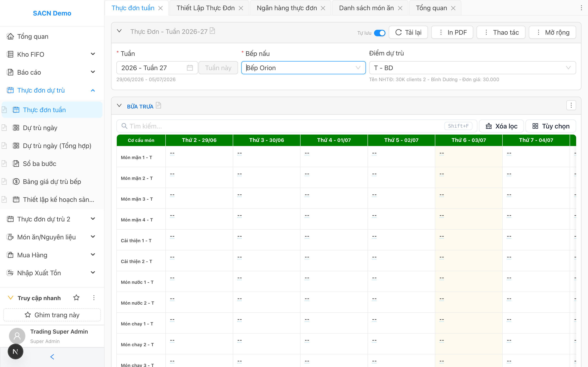
Task: Collapse the Truy cập nhanh section
Action: [x=10, y=298]
